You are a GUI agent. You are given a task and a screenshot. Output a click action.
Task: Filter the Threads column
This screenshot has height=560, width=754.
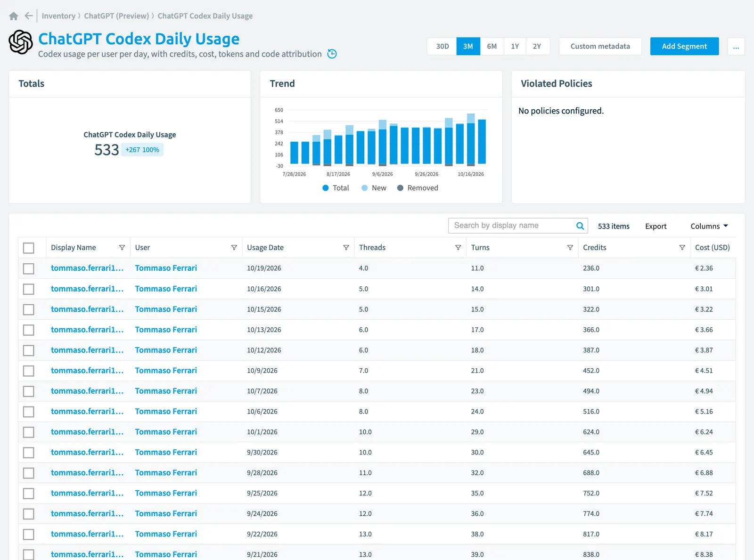(x=458, y=248)
